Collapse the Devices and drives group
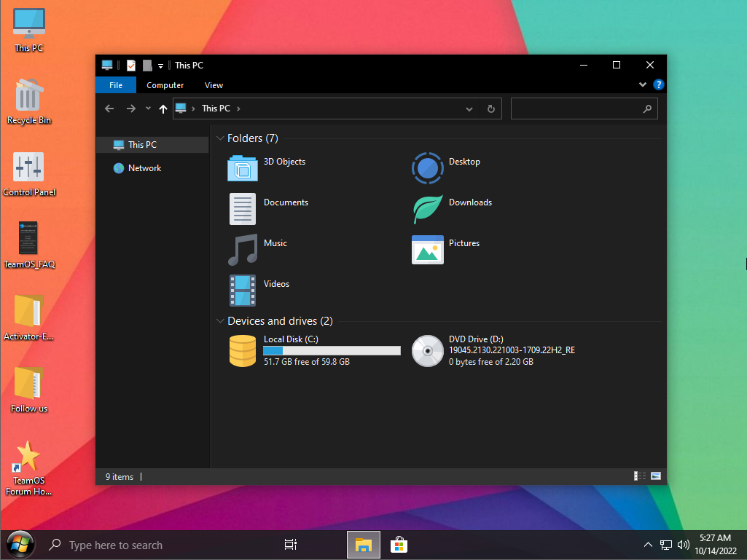This screenshot has width=747, height=560. pos(220,321)
